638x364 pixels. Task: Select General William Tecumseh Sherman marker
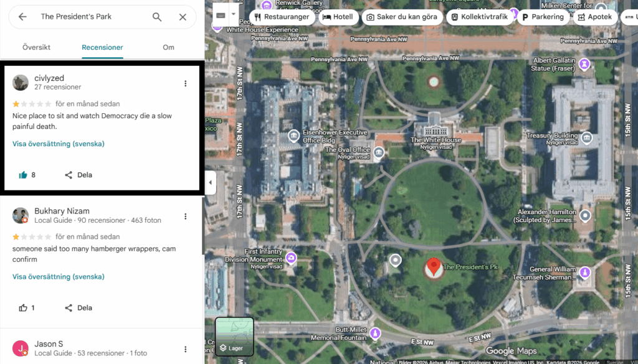[584, 272]
